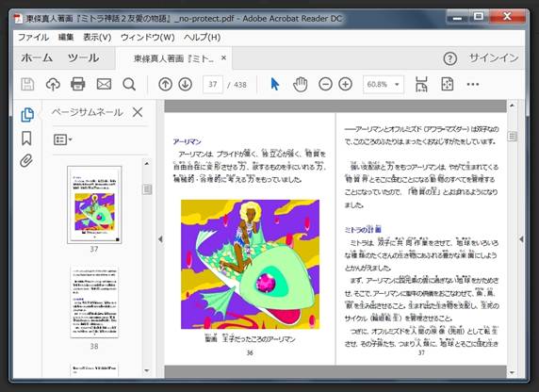Zoom out with minus icon
539x392 pixels.
click(325, 84)
